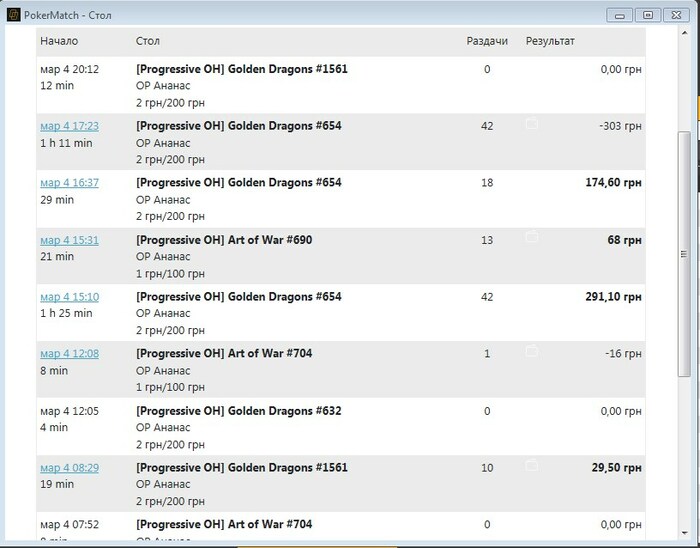Click the 68 грн result
This screenshot has width=700, height=548.
624,240
